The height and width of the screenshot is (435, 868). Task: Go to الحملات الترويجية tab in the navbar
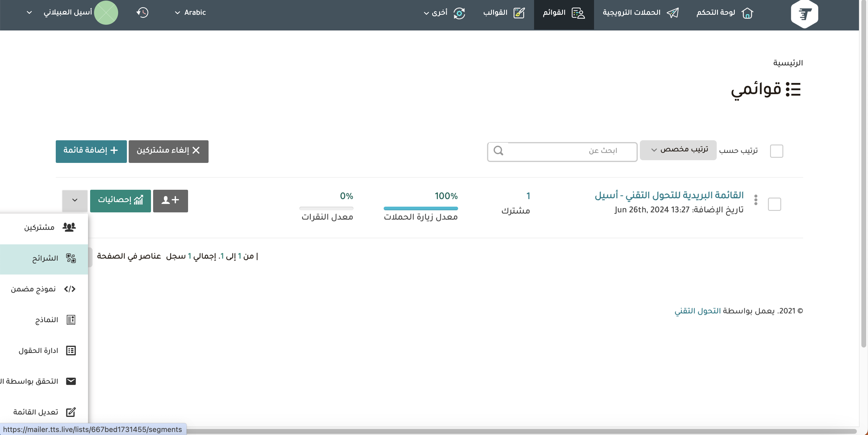pos(640,13)
